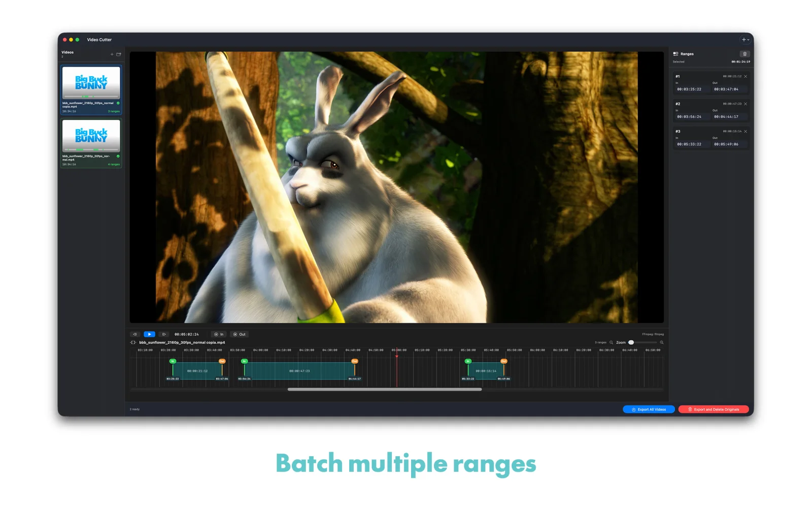Click Export All Videos button
Screen dimensions: 812x508
point(649,409)
